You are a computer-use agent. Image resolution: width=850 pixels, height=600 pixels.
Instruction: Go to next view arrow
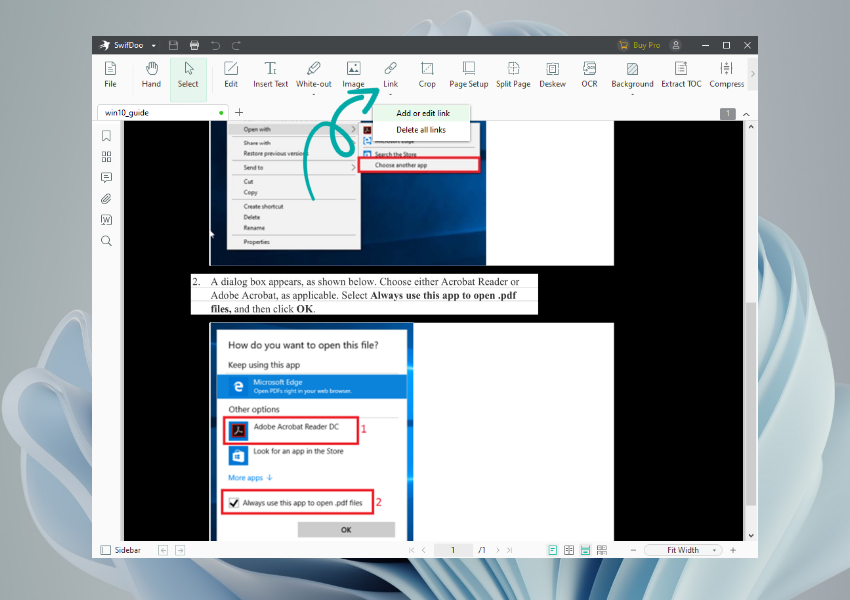(x=180, y=550)
